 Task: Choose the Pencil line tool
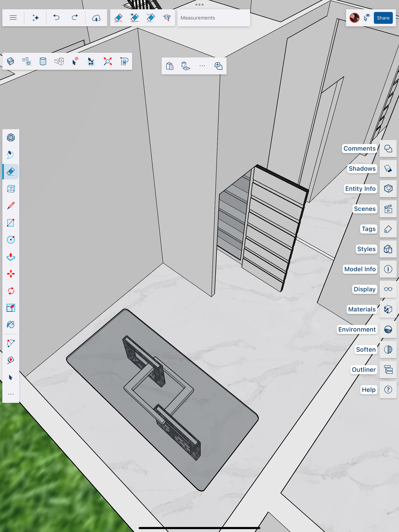[x=11, y=206]
